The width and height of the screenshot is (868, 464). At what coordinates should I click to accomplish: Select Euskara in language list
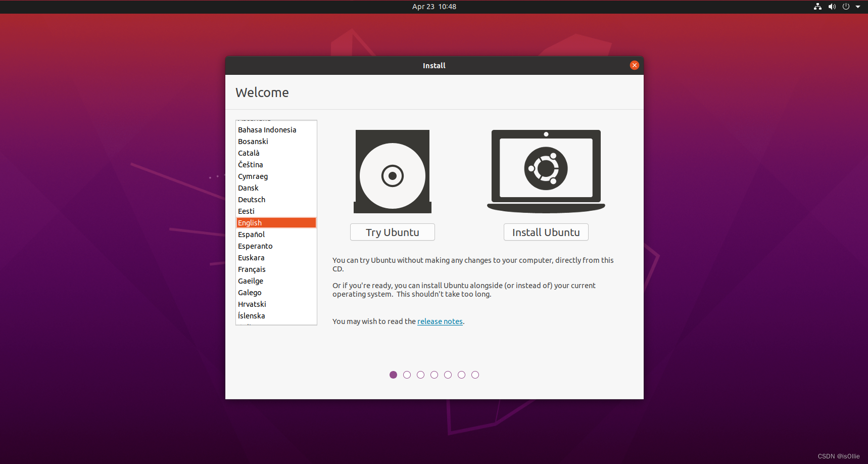coord(276,258)
